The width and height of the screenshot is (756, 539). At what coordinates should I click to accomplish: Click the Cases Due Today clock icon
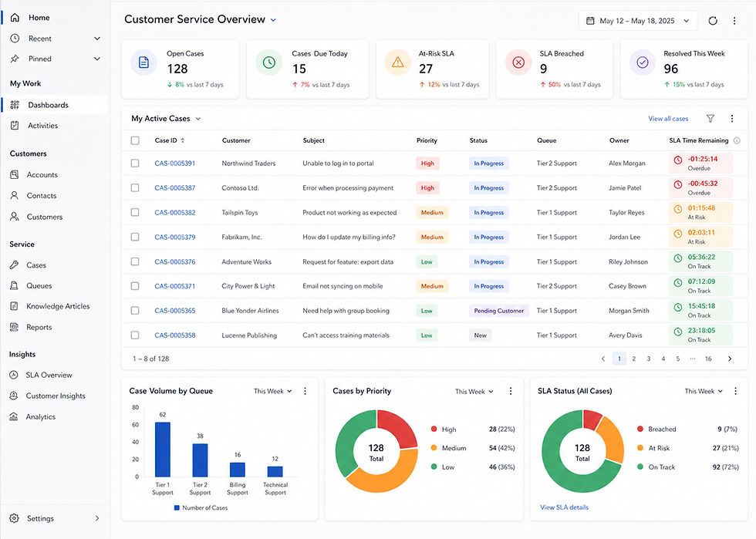[x=269, y=62]
